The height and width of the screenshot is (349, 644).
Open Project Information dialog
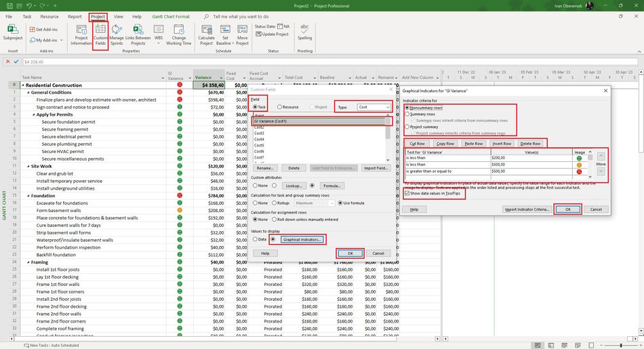pyautogui.click(x=81, y=35)
